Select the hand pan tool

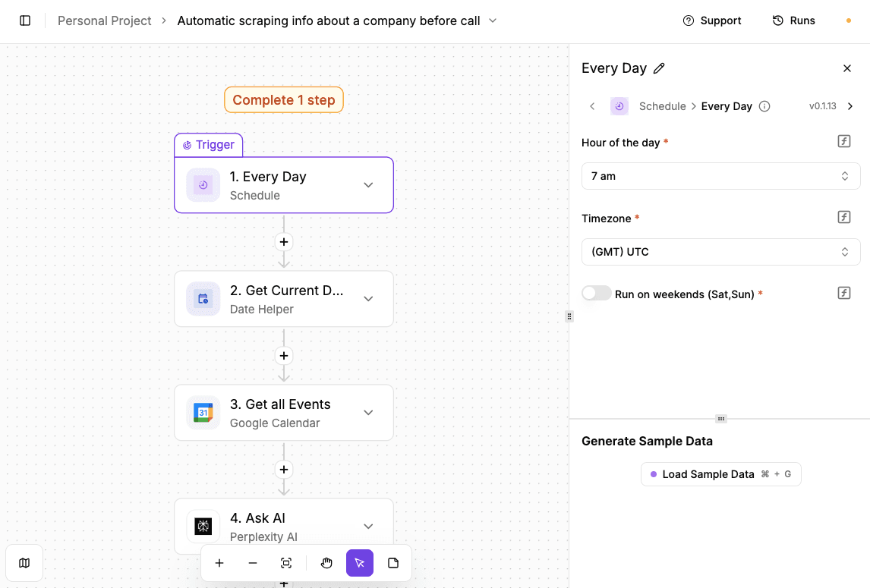[326, 563]
